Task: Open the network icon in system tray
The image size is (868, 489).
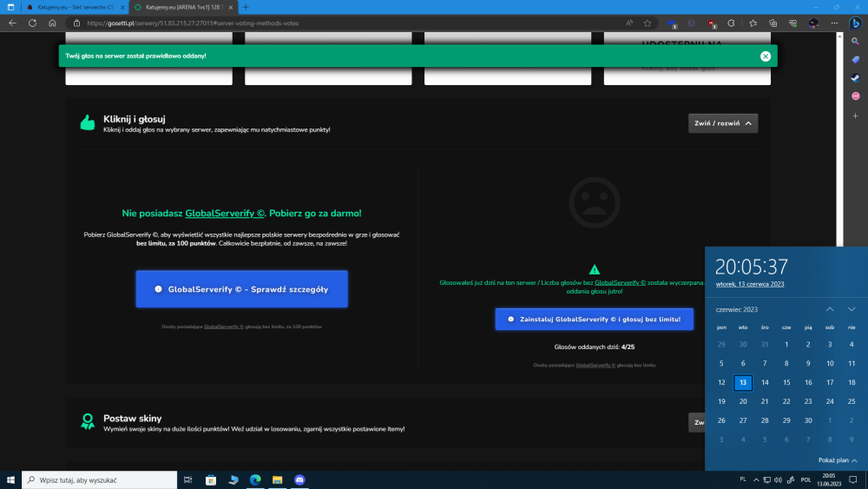Action: (x=766, y=480)
